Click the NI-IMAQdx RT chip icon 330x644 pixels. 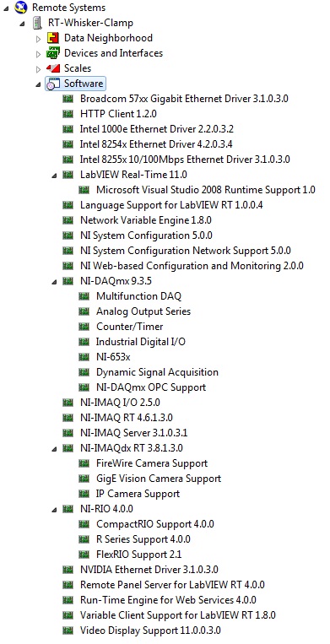click(68, 448)
